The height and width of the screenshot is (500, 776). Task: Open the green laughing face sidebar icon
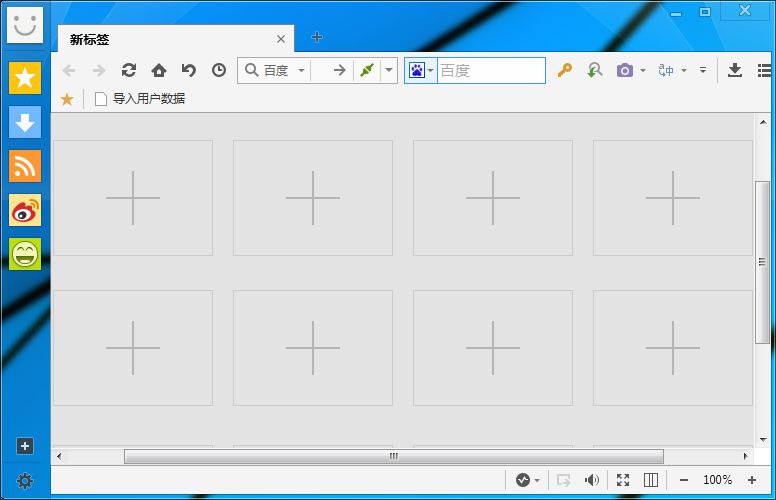25,254
